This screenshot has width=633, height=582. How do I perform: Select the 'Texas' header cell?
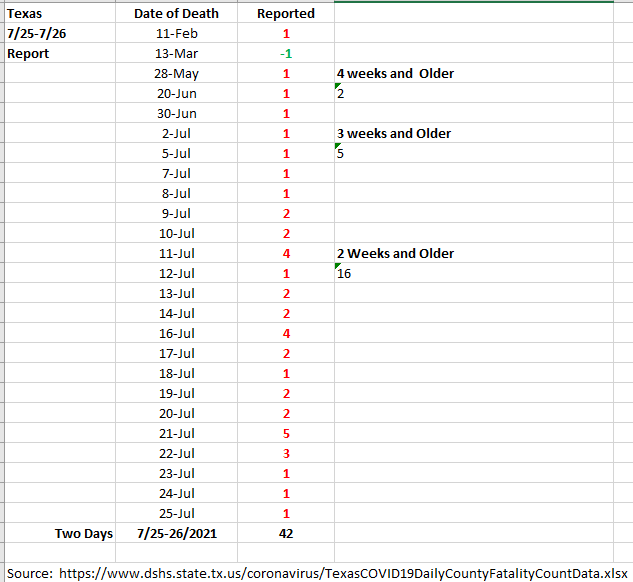tap(60, 13)
